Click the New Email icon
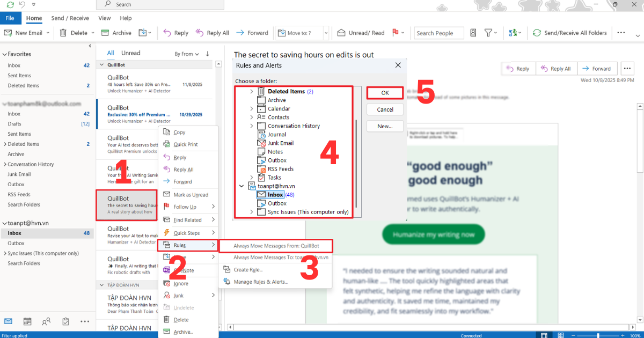The width and height of the screenshot is (644, 338). pos(9,33)
